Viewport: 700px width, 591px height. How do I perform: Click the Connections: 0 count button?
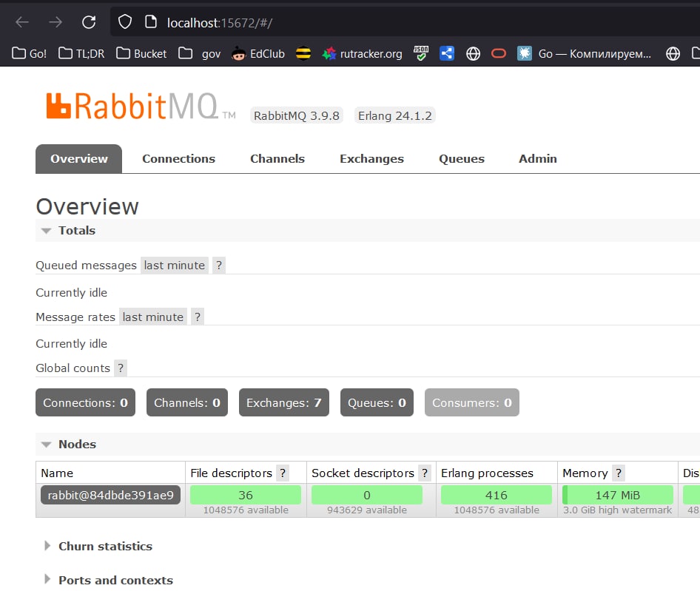click(x=85, y=402)
